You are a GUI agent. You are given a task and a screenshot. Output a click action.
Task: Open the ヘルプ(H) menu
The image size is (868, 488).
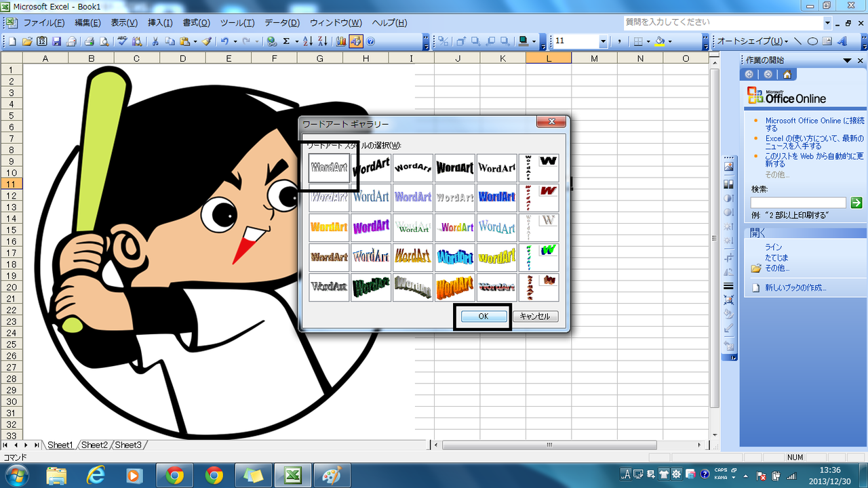coord(389,23)
